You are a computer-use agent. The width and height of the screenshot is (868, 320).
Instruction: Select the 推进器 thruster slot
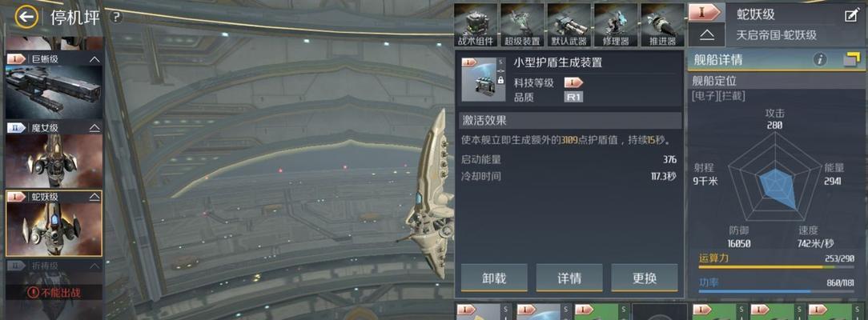pyautogui.click(x=663, y=25)
